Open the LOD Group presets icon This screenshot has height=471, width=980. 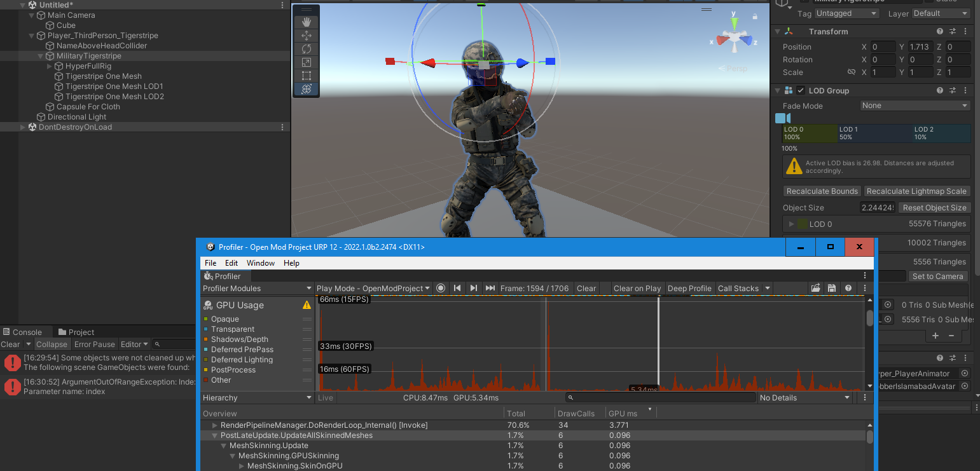(952, 90)
